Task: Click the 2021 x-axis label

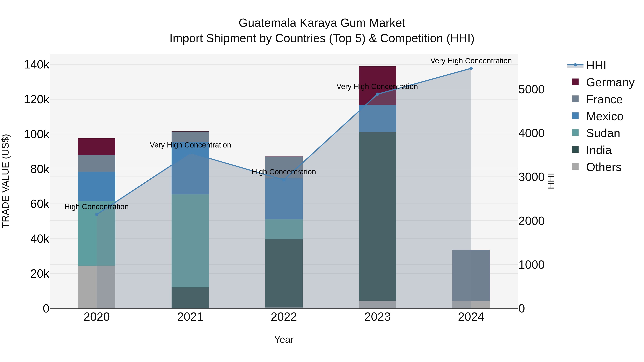Action: point(190,317)
